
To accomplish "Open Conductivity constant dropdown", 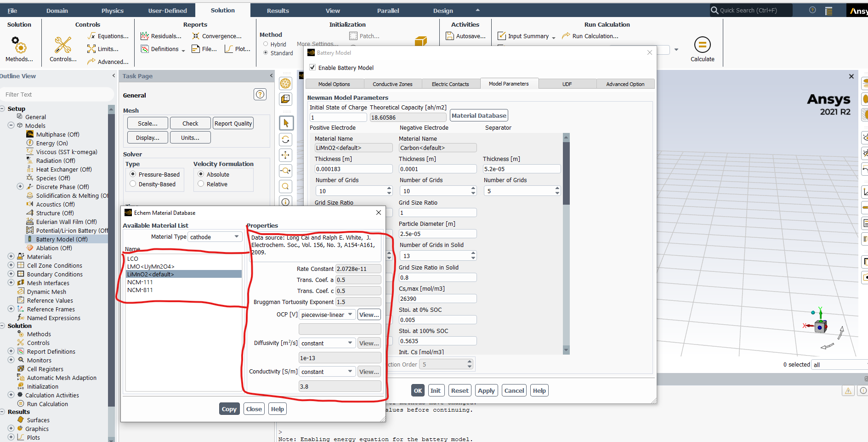I will point(327,372).
